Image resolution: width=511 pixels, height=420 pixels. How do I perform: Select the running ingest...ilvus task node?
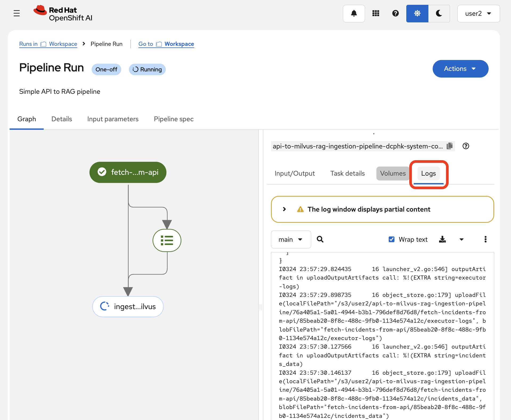pyautogui.click(x=128, y=306)
